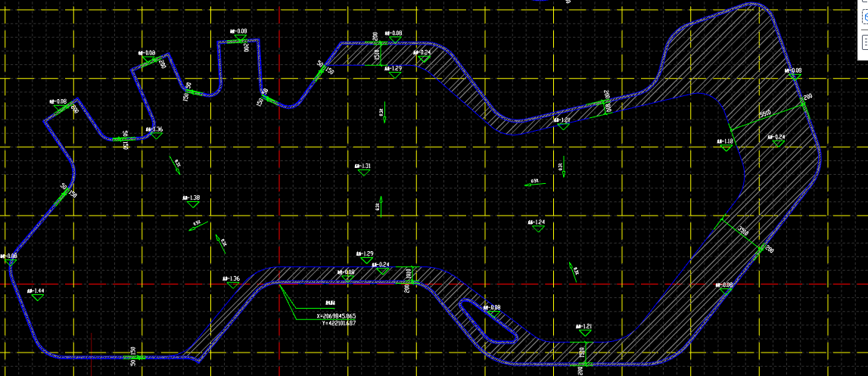
Task: Select the -1.21 label above the 1310 dimension
Action: 583,327
